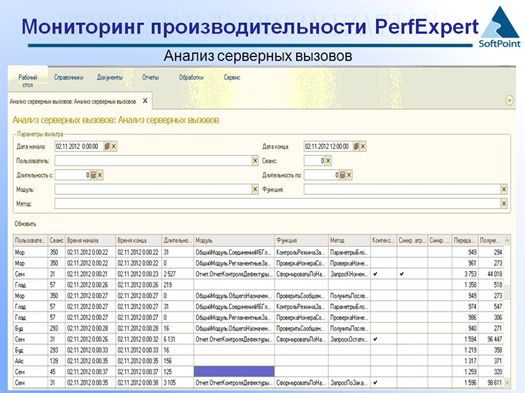Select method cell 'ЗапросОстат...'
Screen dimensions: 525x393
349,339
